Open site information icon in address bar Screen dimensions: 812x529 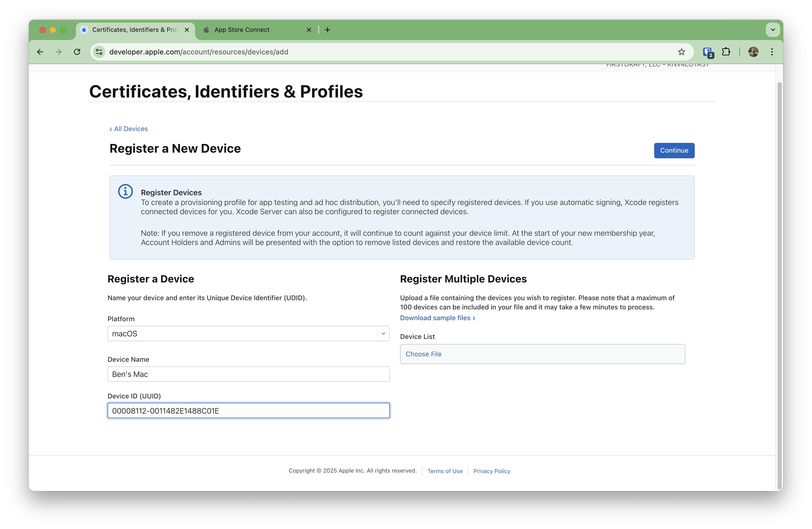pyautogui.click(x=99, y=52)
